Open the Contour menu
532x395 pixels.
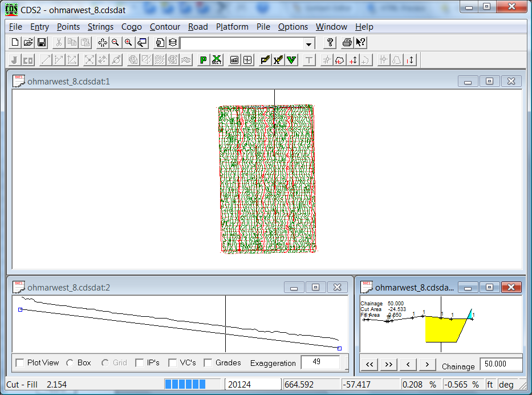click(x=165, y=27)
